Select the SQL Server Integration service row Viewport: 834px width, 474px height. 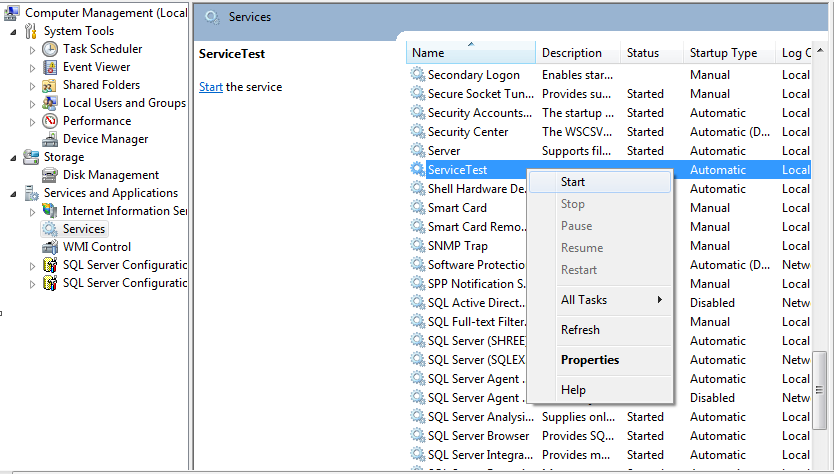click(x=609, y=455)
